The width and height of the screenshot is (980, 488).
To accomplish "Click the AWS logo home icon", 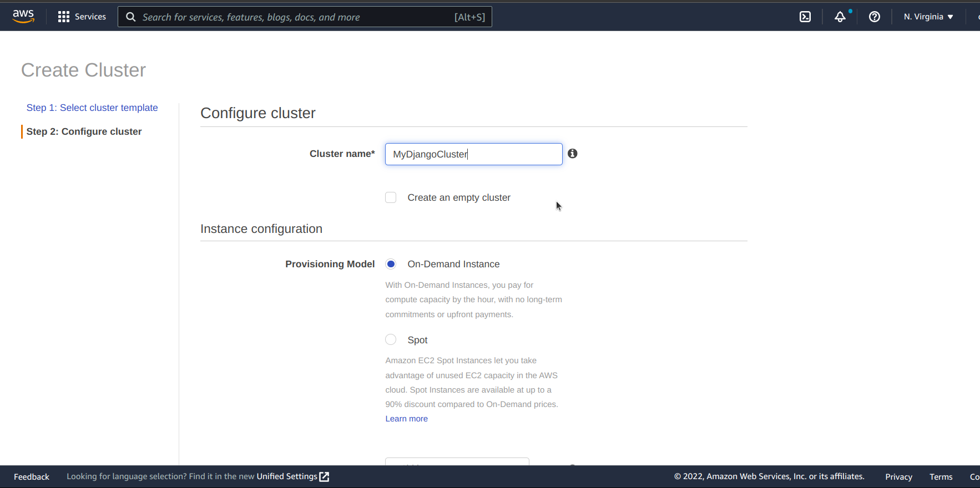I will (x=23, y=17).
